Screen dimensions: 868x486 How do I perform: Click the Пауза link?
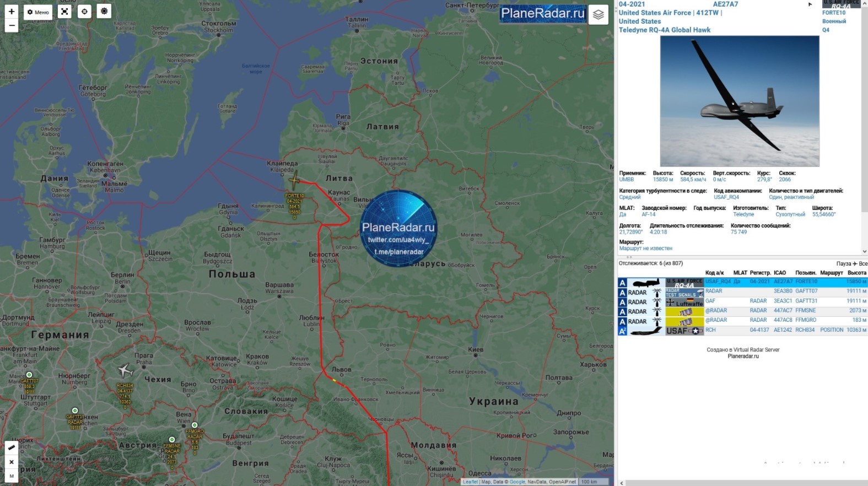pos(843,263)
